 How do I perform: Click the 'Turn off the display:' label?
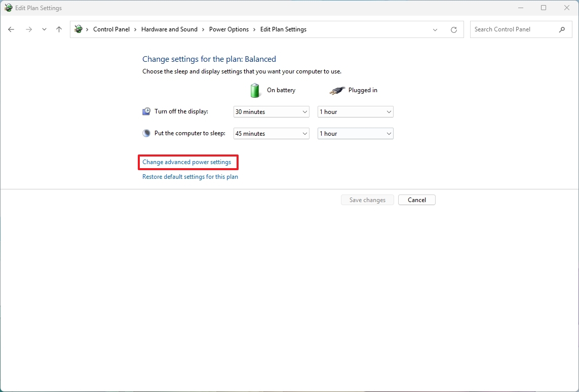(x=181, y=111)
